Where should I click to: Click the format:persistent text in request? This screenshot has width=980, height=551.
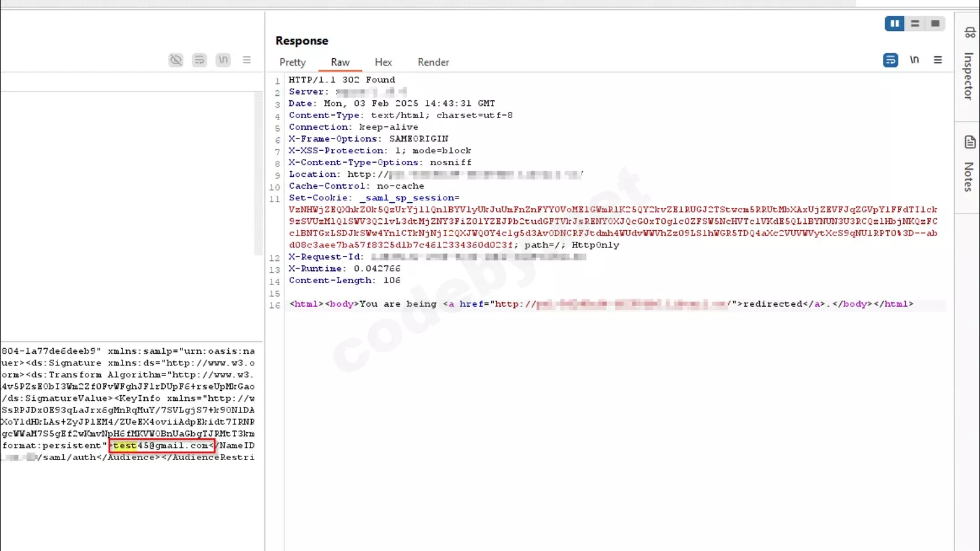(x=51, y=446)
